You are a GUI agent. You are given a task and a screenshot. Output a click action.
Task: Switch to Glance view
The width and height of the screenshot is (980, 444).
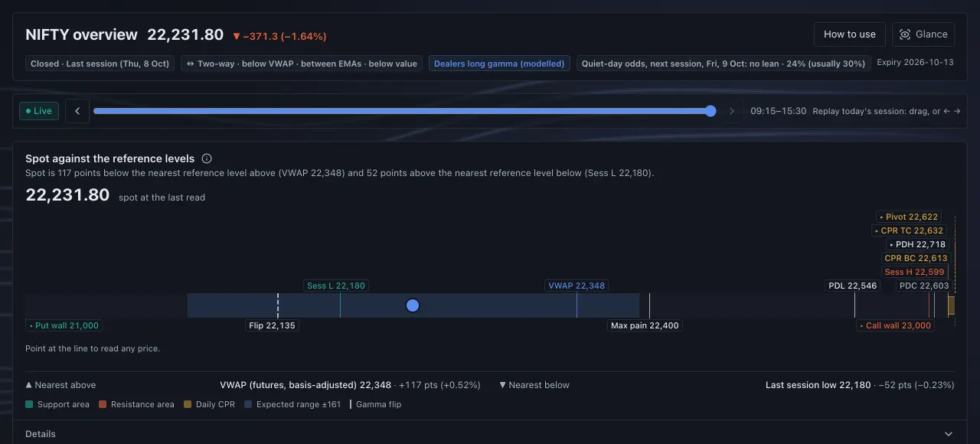pos(923,34)
